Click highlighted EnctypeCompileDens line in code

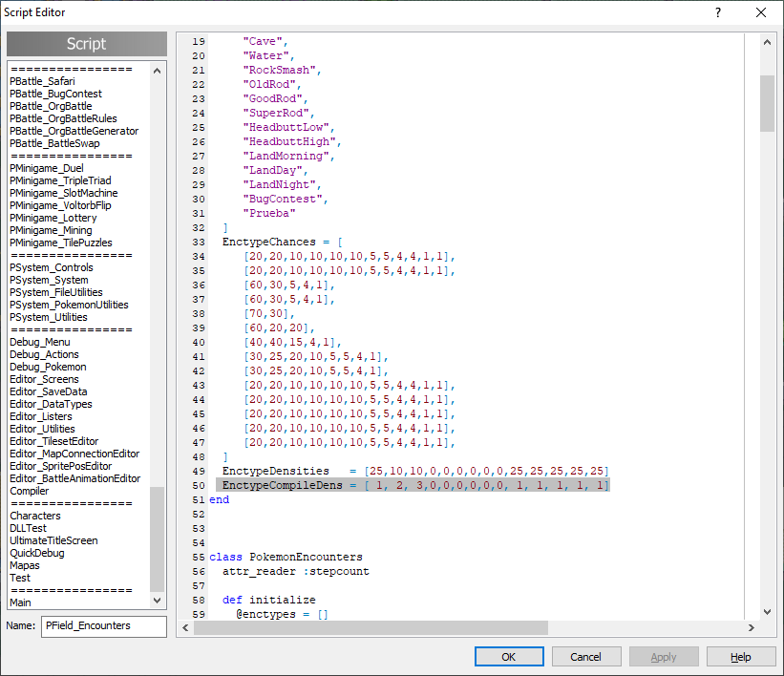click(413, 486)
